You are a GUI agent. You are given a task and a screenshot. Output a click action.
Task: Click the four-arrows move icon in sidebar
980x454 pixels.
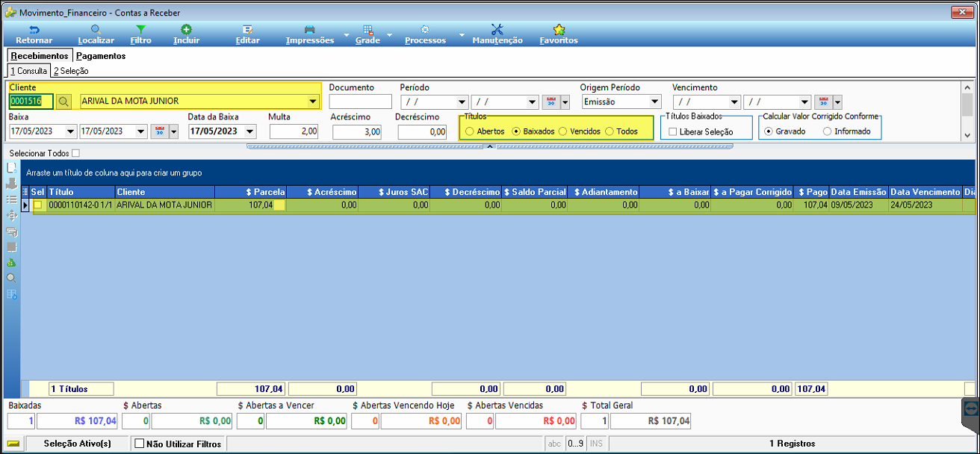[11, 215]
